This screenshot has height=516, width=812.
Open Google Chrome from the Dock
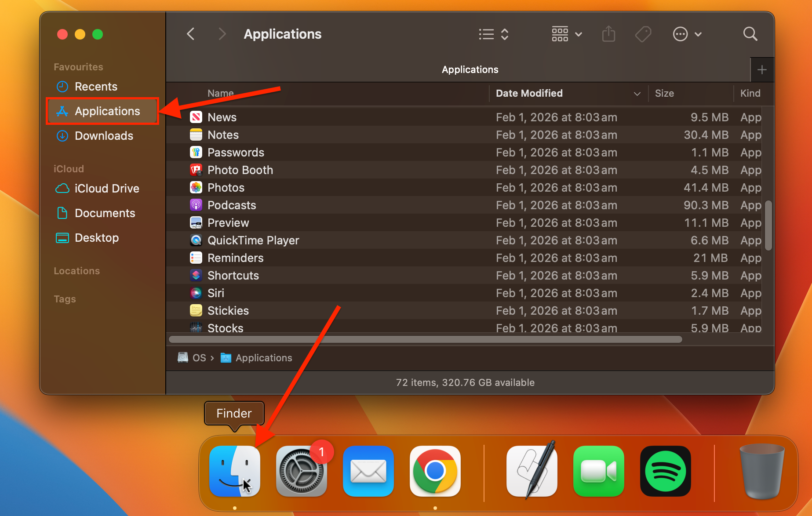435,471
